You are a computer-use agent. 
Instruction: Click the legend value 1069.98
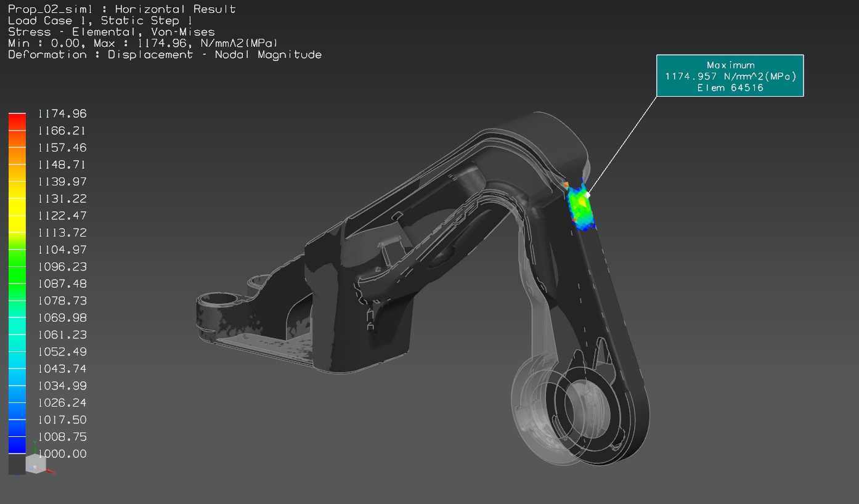62,317
